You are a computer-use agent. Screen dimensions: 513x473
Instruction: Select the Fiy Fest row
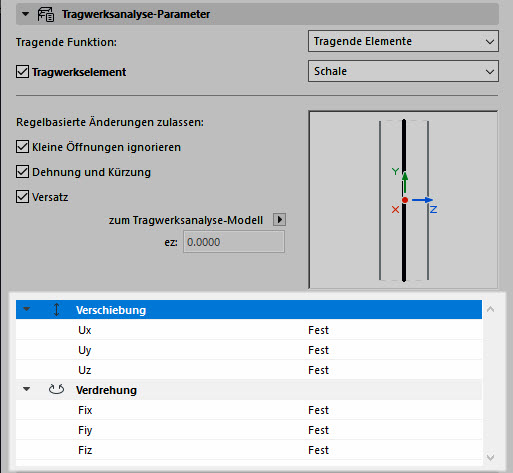point(249,430)
